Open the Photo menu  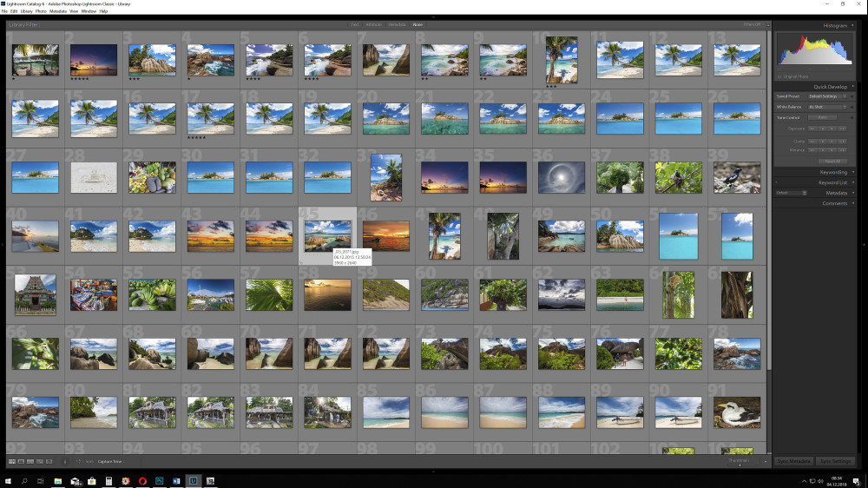41,11
